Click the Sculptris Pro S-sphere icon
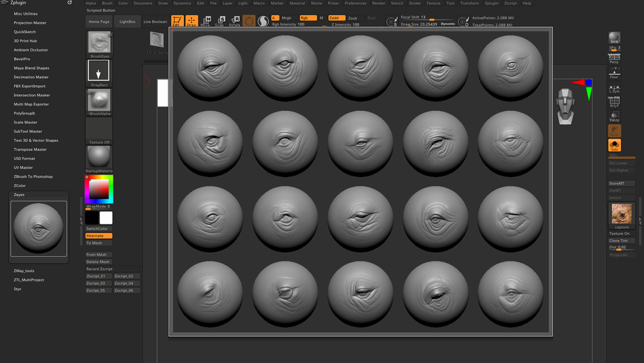 [263, 21]
